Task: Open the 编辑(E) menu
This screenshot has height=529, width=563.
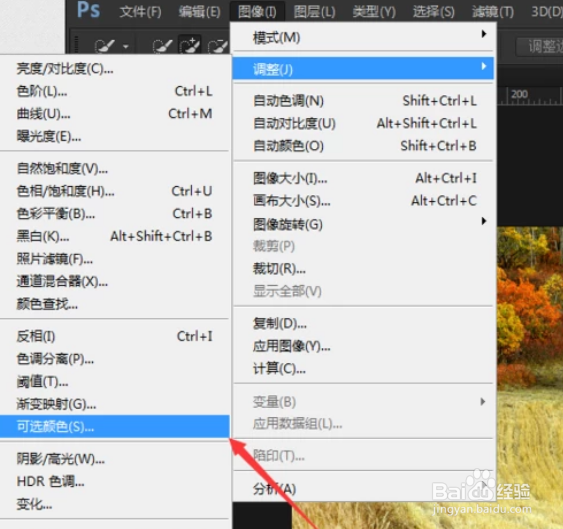Action: (200, 12)
